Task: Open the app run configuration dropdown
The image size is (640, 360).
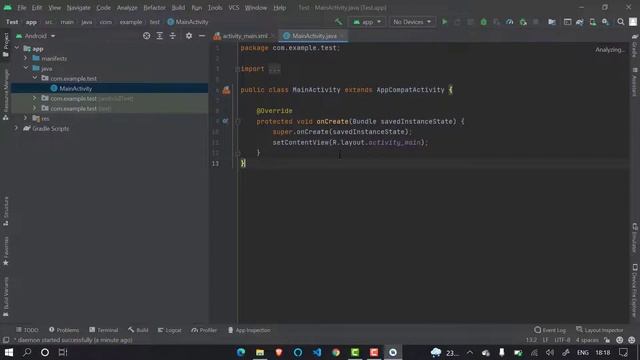Action: point(367,22)
